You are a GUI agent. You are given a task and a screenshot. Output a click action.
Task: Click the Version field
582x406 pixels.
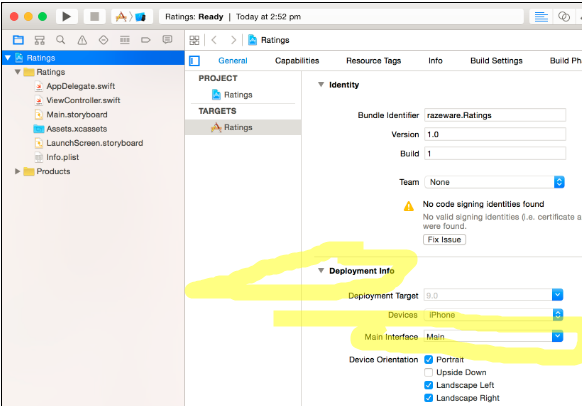(495, 134)
